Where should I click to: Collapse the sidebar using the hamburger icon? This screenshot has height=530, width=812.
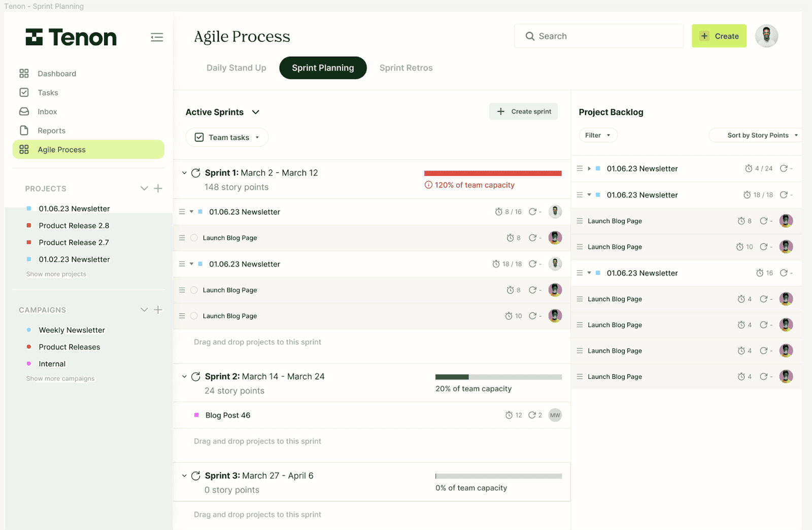157,37
